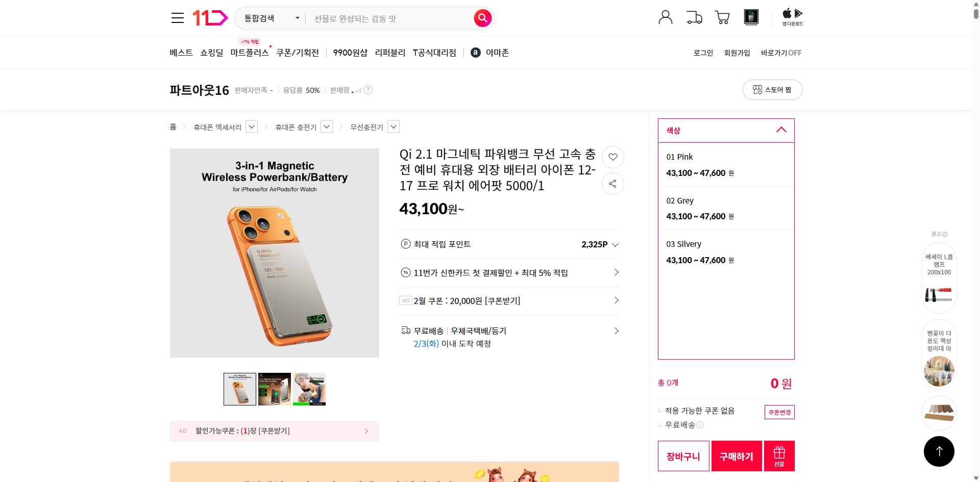Image resolution: width=980 pixels, height=482 pixels.
Task: Click the 스토어 찜 store favorite button
Action: coord(772,89)
